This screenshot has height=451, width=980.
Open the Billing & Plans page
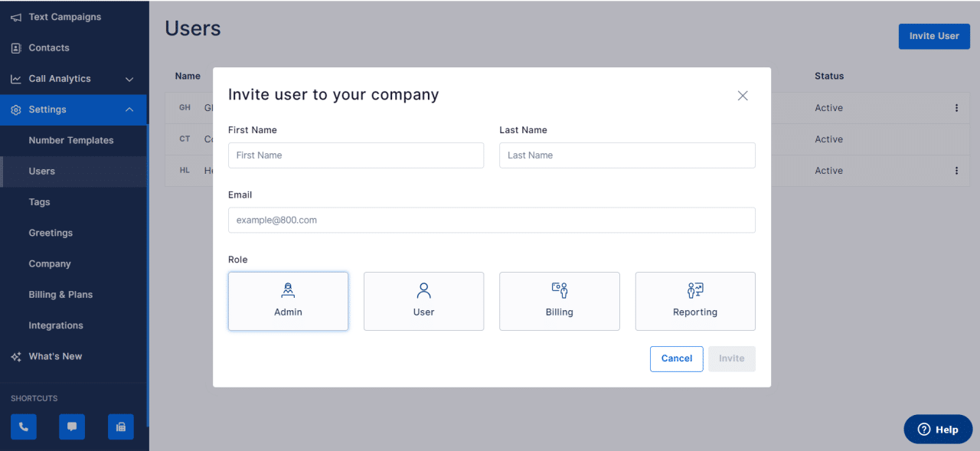tap(60, 294)
